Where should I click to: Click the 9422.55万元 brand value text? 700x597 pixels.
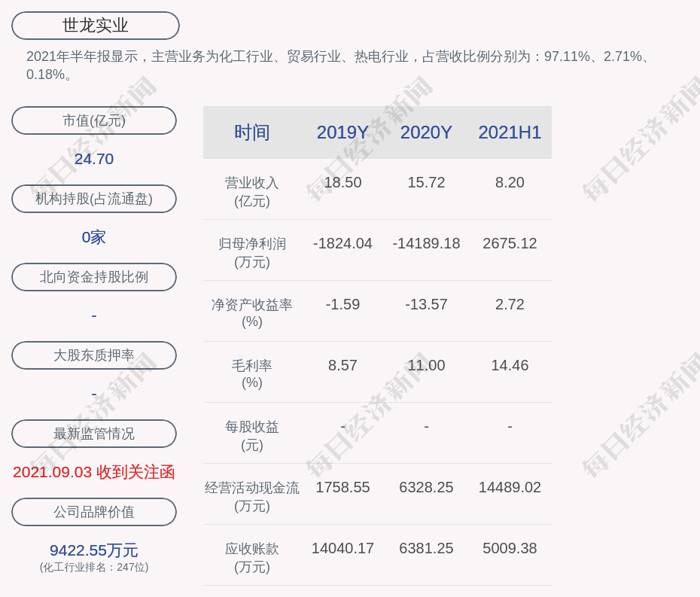(94, 550)
